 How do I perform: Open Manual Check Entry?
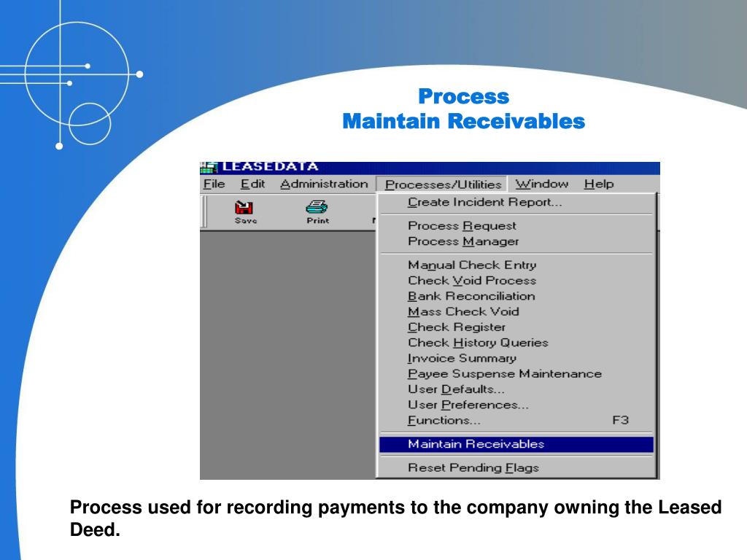click(x=516, y=265)
